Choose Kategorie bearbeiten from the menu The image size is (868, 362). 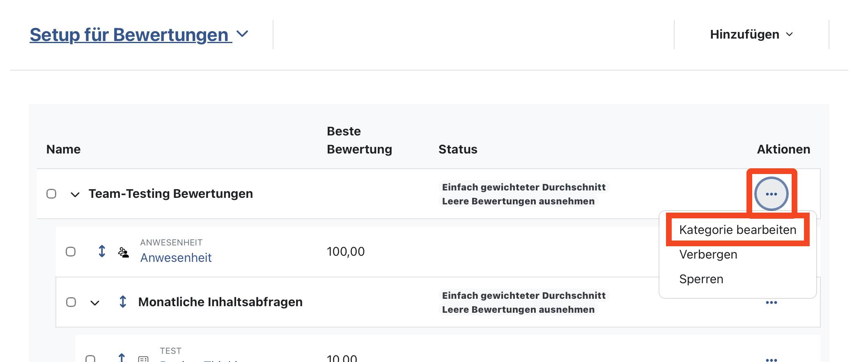737,230
